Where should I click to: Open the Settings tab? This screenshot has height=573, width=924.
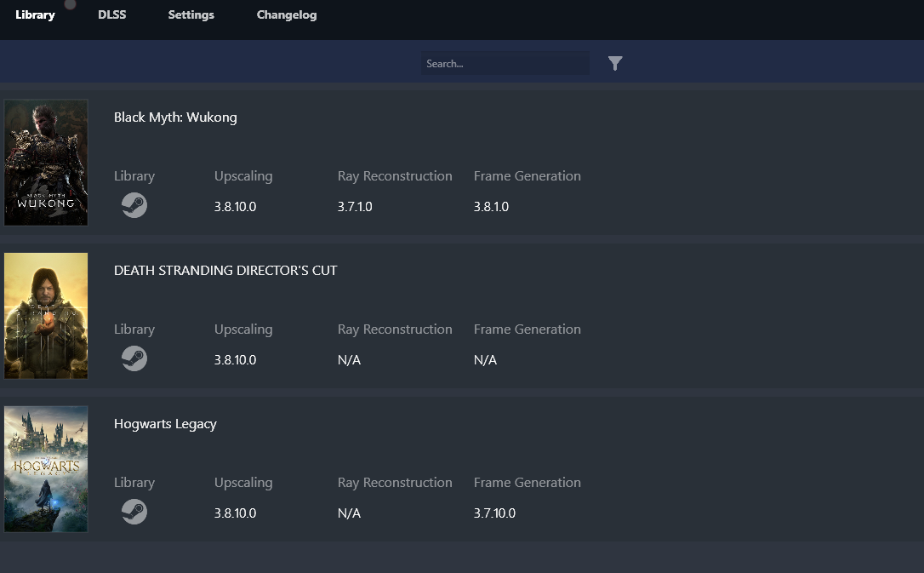pos(191,14)
